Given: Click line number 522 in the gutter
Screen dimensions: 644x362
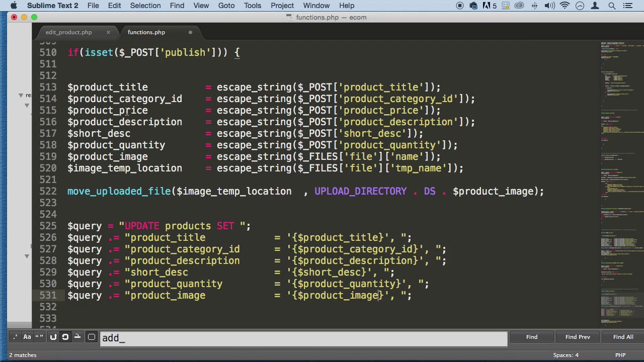Looking at the screenshot, I should (48, 191).
